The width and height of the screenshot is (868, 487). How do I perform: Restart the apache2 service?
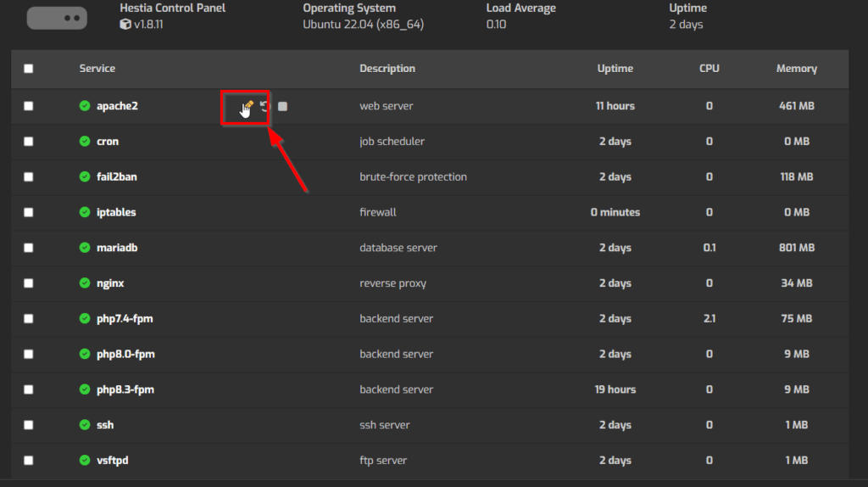(x=264, y=106)
